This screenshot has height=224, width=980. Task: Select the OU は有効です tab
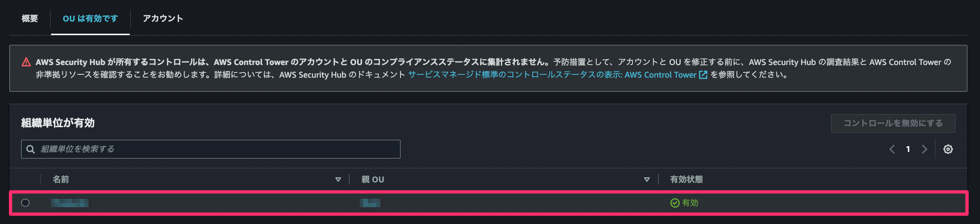(90, 18)
